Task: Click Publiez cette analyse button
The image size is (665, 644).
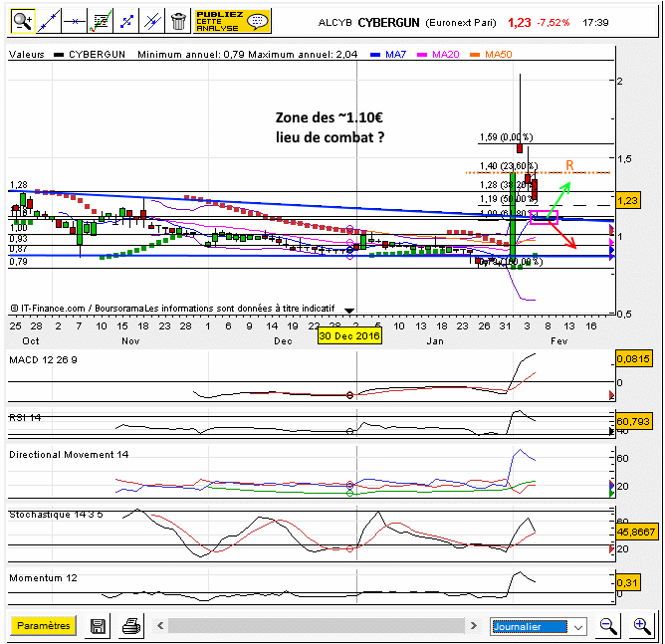Action: pyautogui.click(x=232, y=21)
